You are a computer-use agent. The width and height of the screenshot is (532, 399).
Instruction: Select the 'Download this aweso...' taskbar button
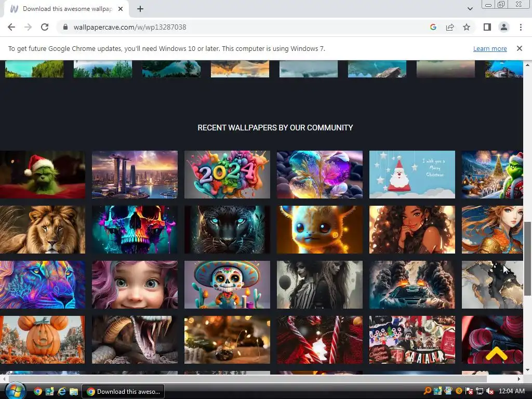[x=124, y=392]
